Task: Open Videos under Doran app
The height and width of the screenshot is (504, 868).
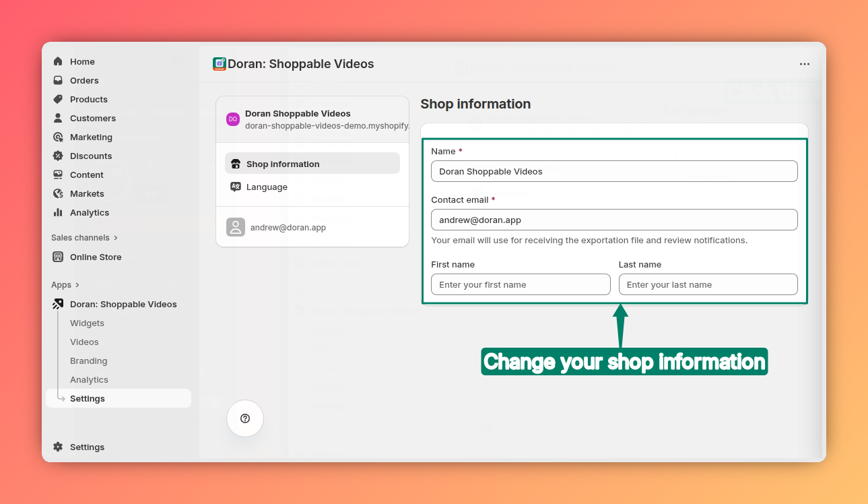Action: tap(84, 342)
